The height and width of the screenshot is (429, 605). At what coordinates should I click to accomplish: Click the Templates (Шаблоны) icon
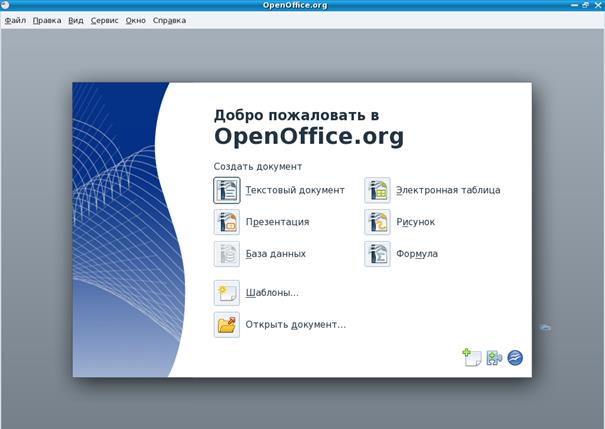pos(226,293)
